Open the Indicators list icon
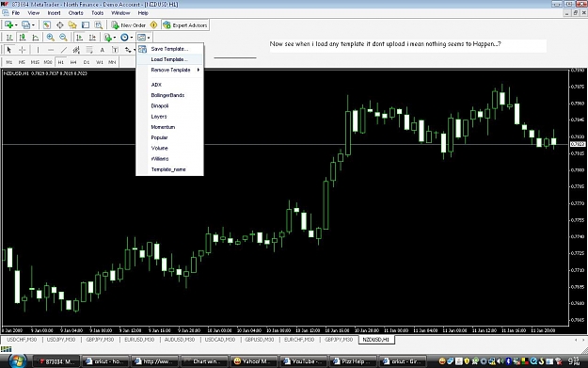The width and height of the screenshot is (588, 368). coord(108,37)
